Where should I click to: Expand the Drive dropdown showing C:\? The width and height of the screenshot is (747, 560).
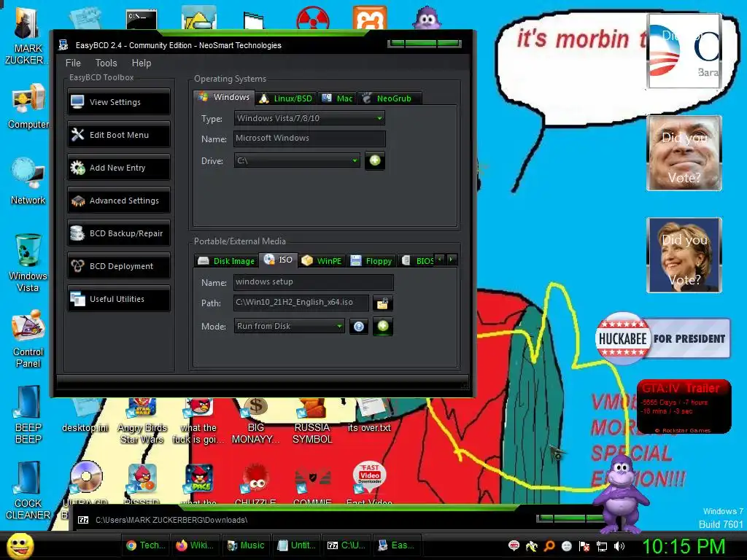coord(297,160)
